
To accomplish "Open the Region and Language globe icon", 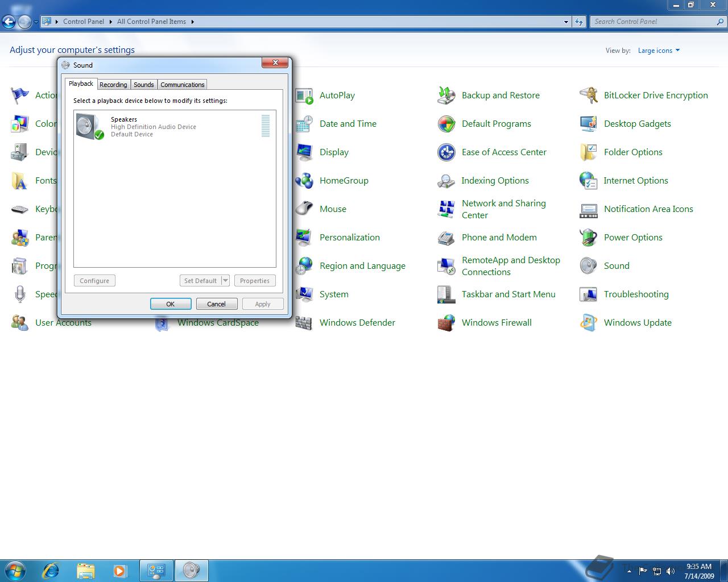I will [304, 266].
